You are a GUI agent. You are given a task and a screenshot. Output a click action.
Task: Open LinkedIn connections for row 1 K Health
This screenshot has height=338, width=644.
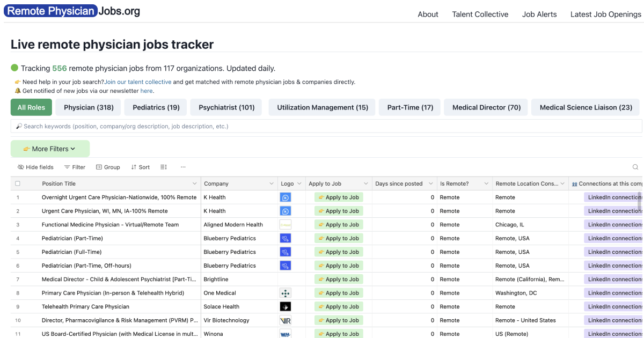tap(613, 197)
